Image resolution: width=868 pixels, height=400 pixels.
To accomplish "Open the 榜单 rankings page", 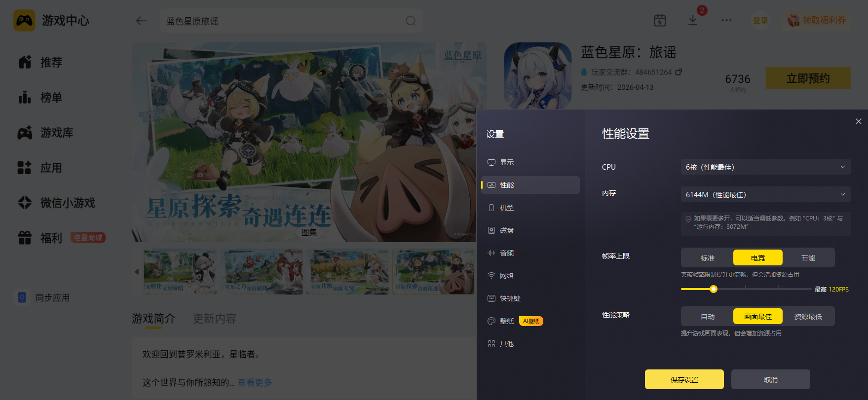I will (x=40, y=98).
